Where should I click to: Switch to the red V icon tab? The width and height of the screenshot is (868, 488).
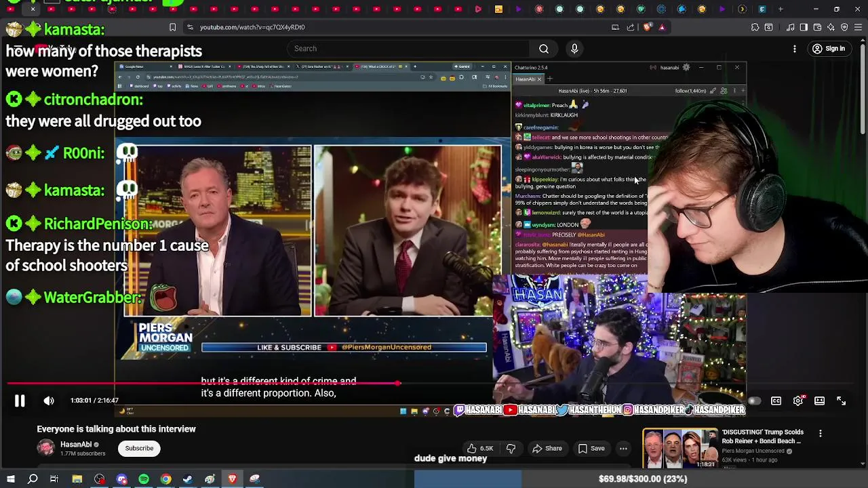click(x=539, y=9)
